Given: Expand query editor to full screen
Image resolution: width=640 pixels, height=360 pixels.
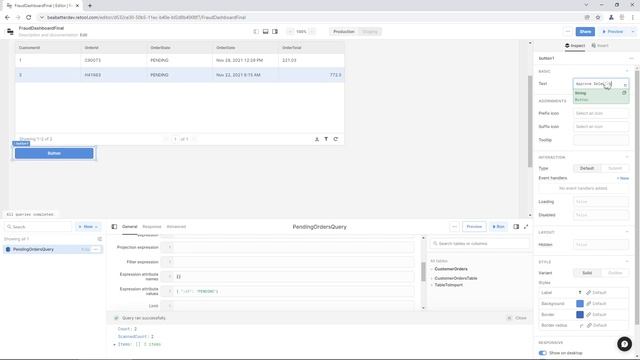Looking at the screenshot, I should point(526,227).
